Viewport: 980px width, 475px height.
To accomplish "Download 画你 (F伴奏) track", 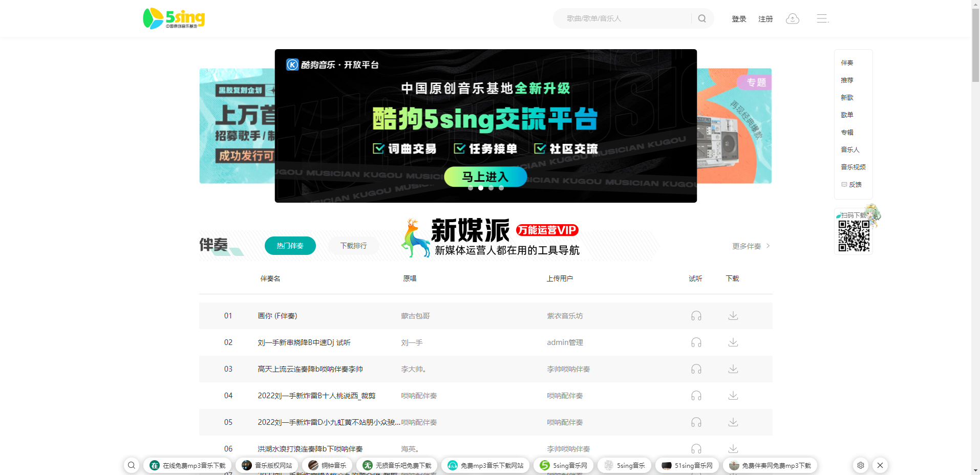I will click(733, 316).
